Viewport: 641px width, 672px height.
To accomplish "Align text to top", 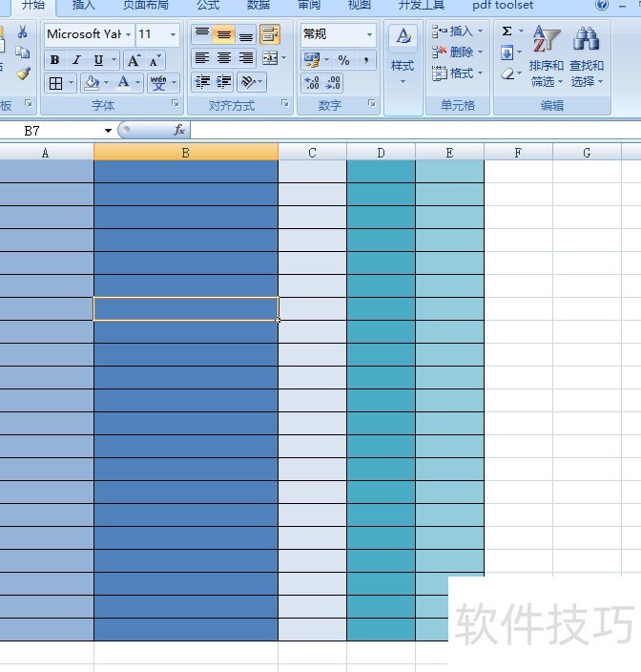I will 202,34.
